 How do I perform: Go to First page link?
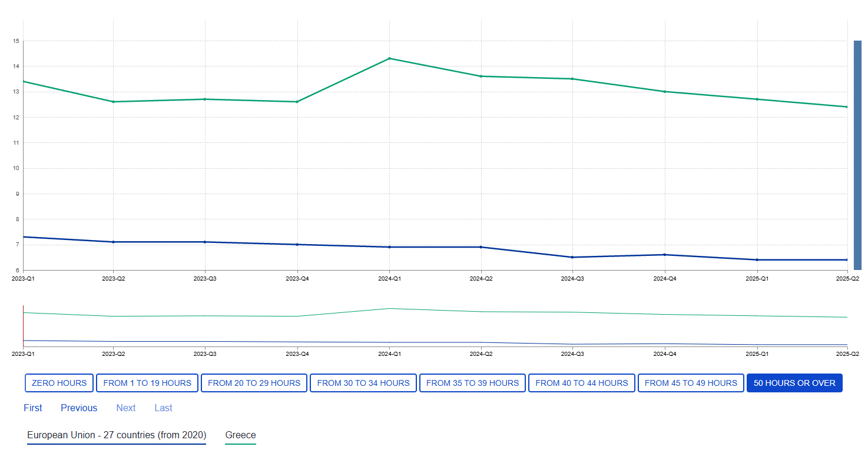click(33, 408)
